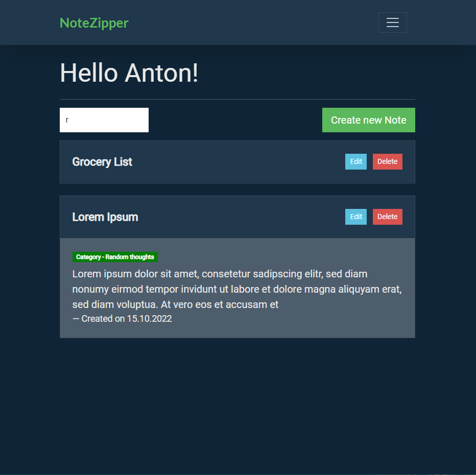Expand the Grocery List note
Viewport: 476px width, 475px height.
102,162
